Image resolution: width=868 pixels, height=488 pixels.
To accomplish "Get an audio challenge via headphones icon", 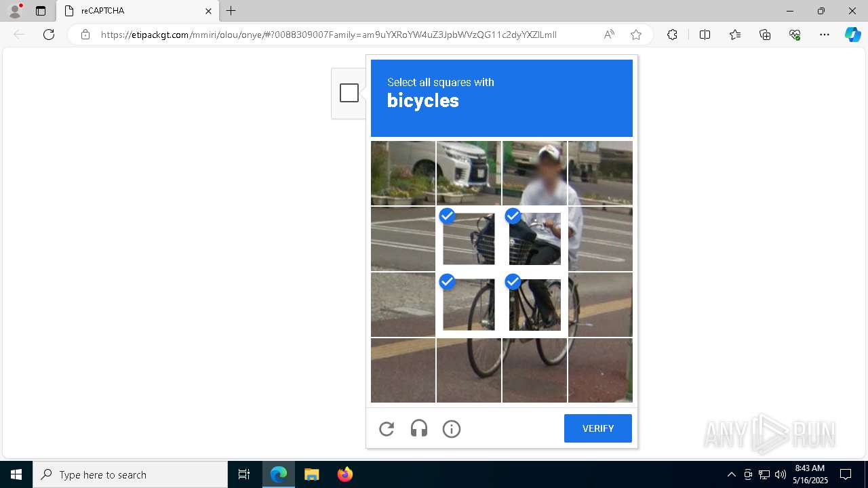I will click(419, 428).
